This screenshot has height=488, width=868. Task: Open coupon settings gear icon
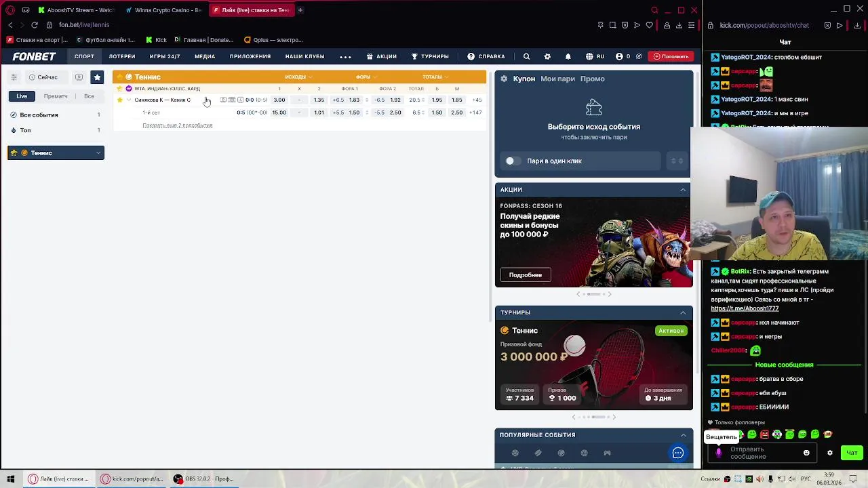504,79
